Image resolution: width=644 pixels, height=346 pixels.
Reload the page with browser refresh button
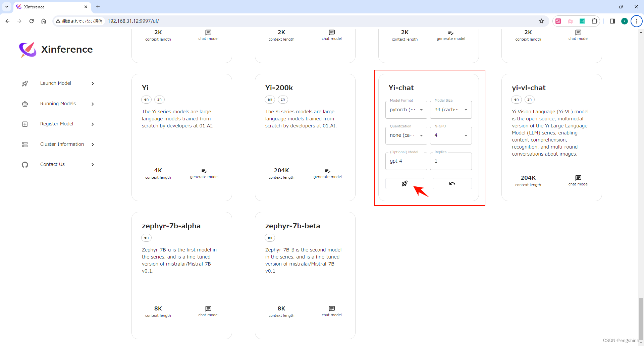coord(32,21)
